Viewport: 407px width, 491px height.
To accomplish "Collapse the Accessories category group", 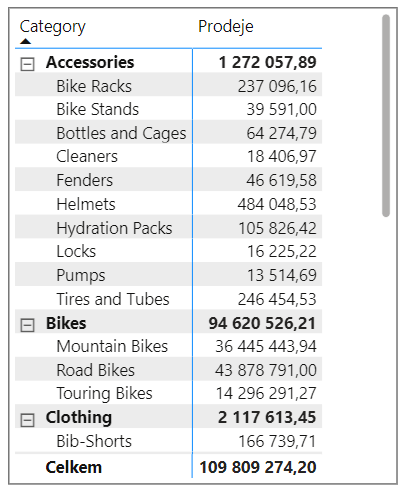I will (27, 64).
